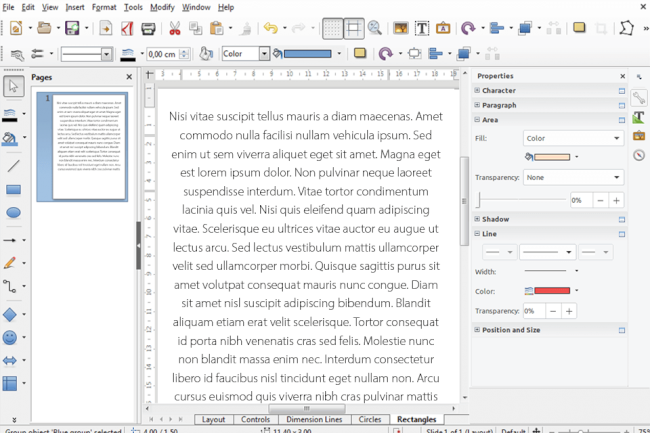Screen dimensions: 650x433
Task: Select the Basic Shapes diamond tool
Action: 10,314
